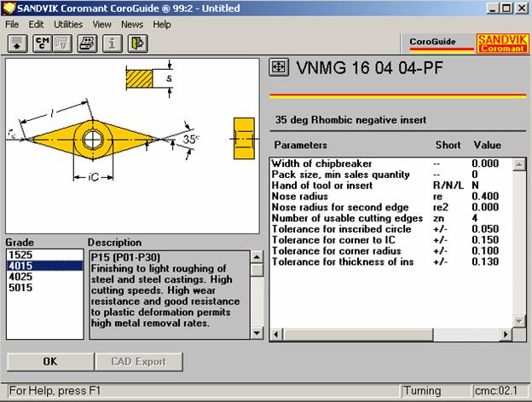Image resolution: width=532 pixels, height=402 pixels.
Task: Click the hatched thickness section drawing
Action: [139, 78]
